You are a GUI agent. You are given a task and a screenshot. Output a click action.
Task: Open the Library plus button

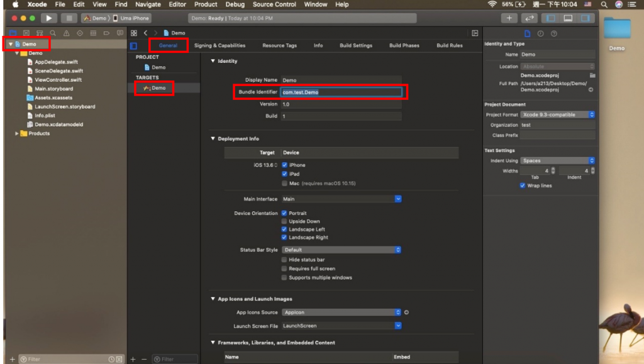(509, 18)
